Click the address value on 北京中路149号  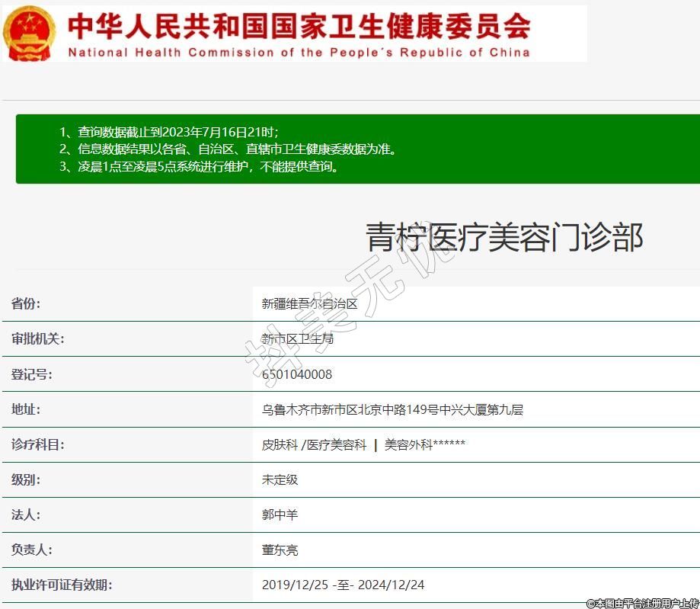click(392, 409)
